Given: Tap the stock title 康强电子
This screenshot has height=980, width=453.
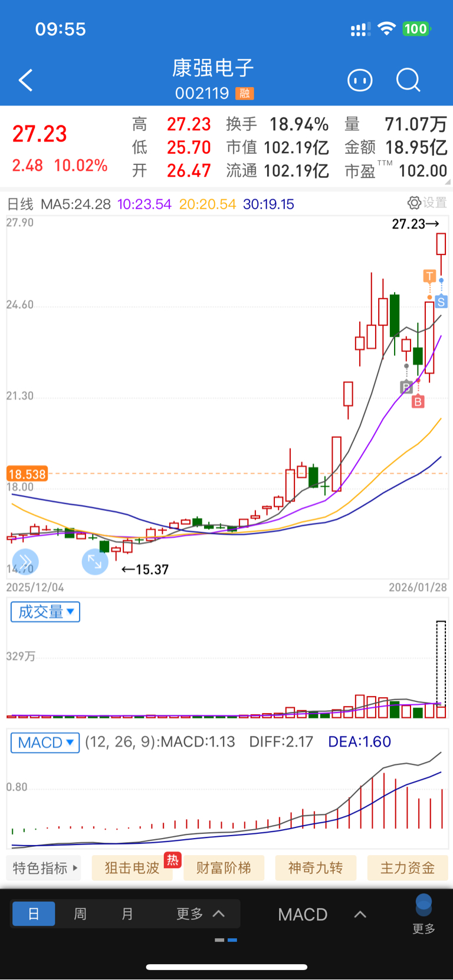Looking at the screenshot, I should [x=214, y=68].
